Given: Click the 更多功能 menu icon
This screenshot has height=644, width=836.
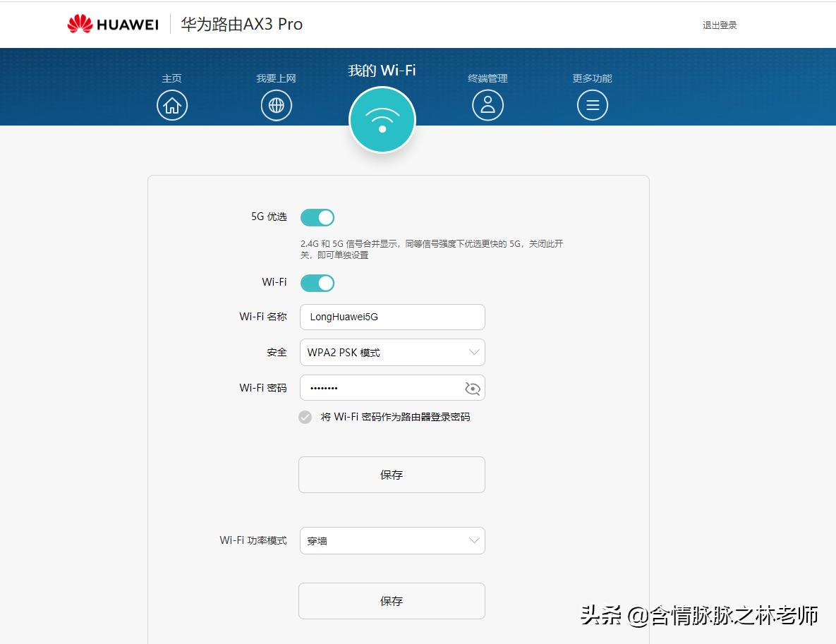Looking at the screenshot, I should [592, 104].
